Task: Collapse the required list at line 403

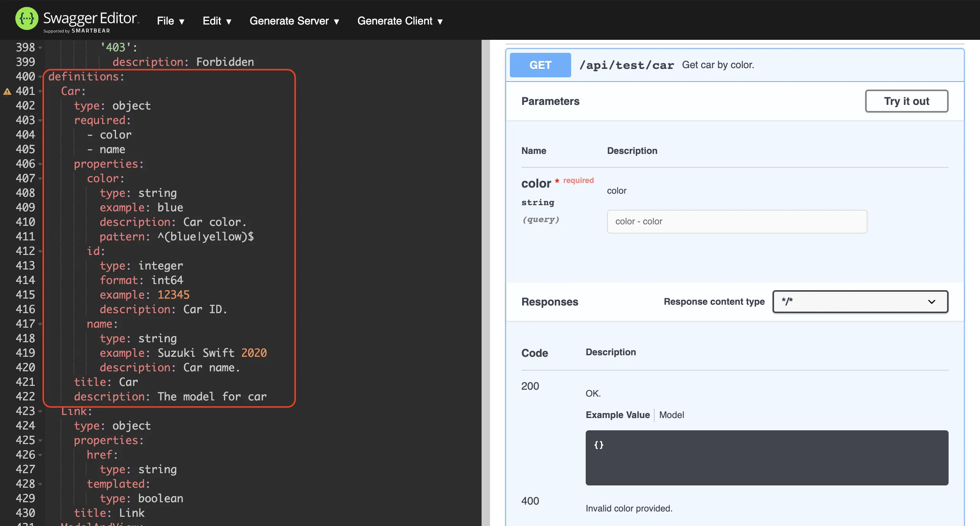Action: tap(40, 121)
